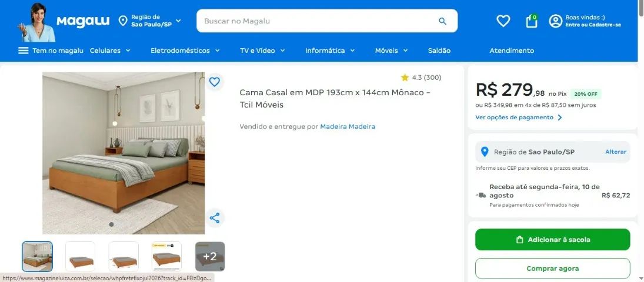Image resolution: width=644 pixels, height=282 pixels.
Task: Click the blue pin in region box
Action: coord(485,152)
